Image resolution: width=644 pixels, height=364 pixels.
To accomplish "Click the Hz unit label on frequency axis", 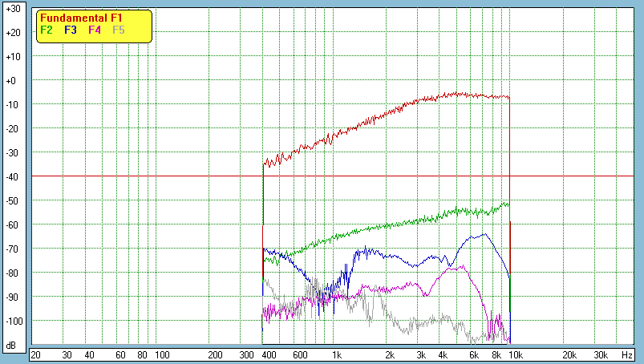I will (628, 354).
